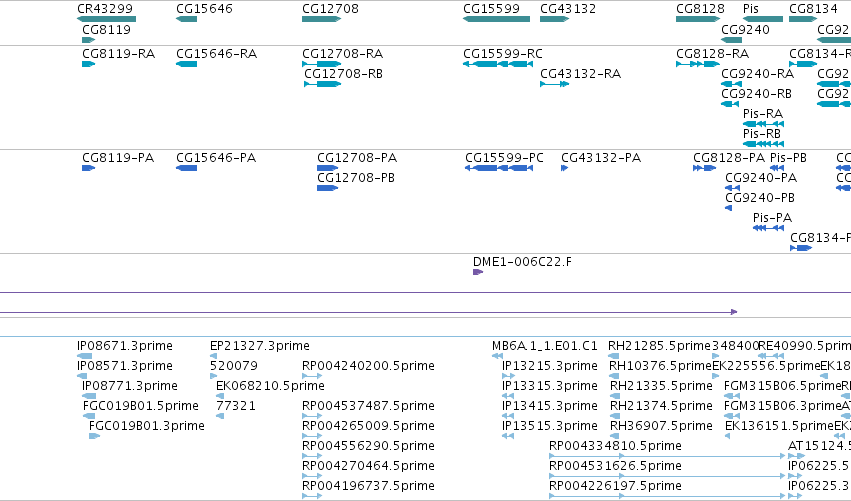Click the CG15599 gene label
The width and height of the screenshot is (851, 501).
click(x=491, y=9)
